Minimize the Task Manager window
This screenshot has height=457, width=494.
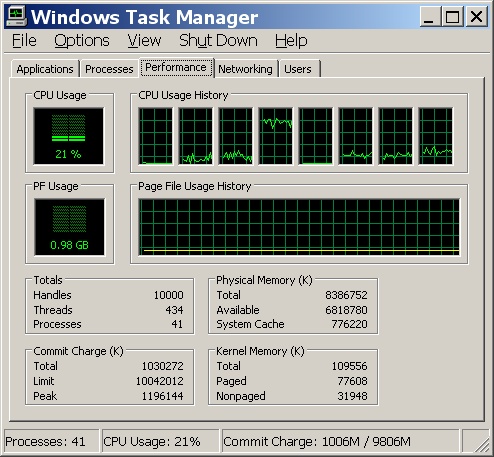pyautogui.click(x=430, y=16)
